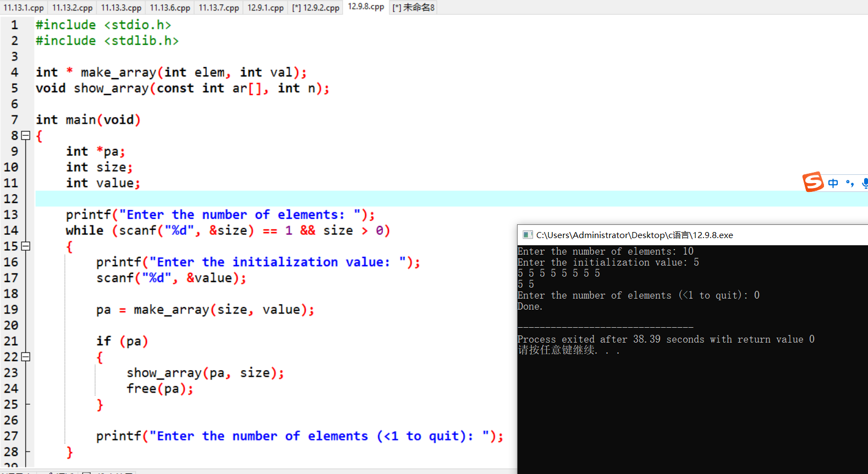
Task: Click the Sogou input method S logo
Action: (813, 182)
